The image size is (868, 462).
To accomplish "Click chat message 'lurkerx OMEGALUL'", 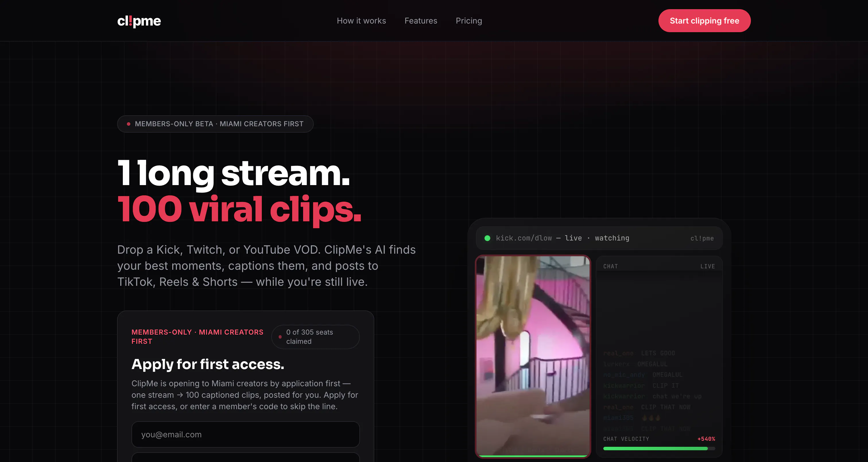I will [635, 364].
